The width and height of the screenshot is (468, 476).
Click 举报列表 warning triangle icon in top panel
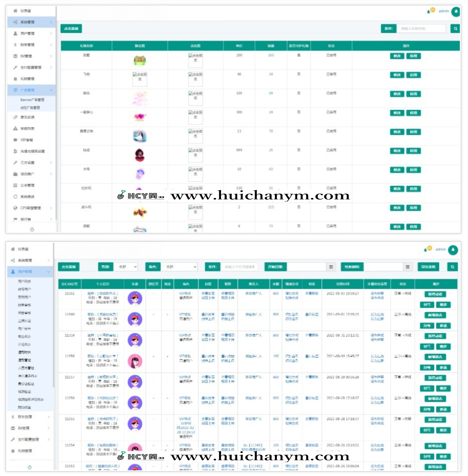click(15, 128)
